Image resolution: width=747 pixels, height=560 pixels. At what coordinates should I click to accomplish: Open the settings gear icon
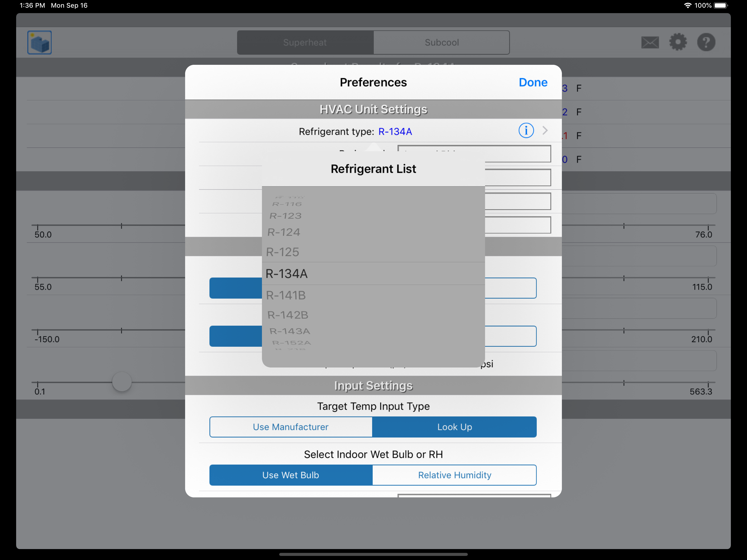pyautogui.click(x=678, y=42)
